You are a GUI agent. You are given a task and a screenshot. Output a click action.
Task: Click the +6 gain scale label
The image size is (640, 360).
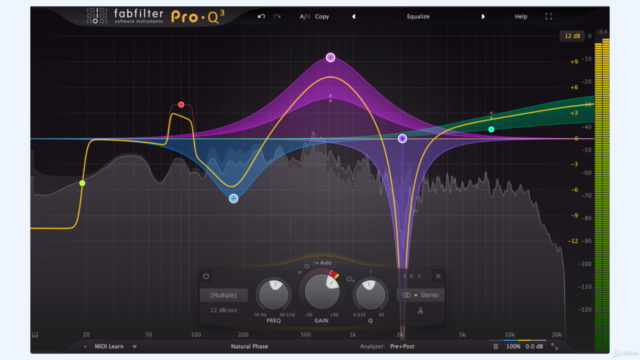click(x=574, y=87)
